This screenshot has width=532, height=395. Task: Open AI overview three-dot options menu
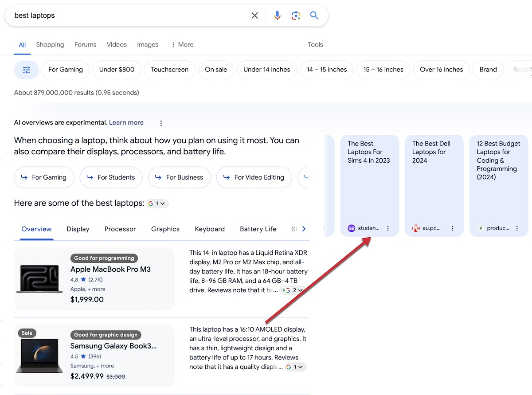click(161, 123)
